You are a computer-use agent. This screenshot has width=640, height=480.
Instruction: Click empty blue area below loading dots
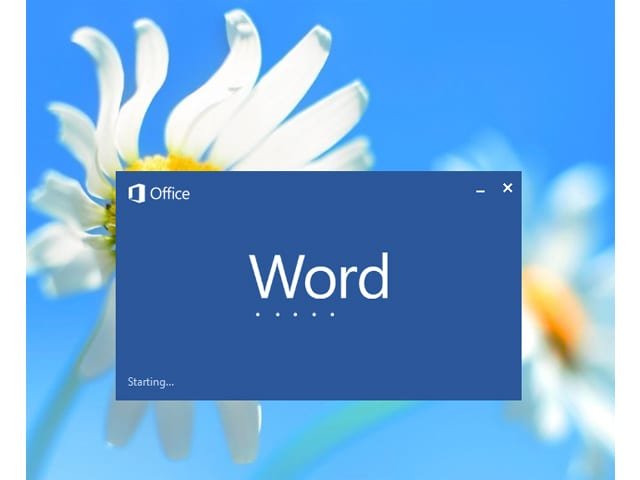(320, 355)
